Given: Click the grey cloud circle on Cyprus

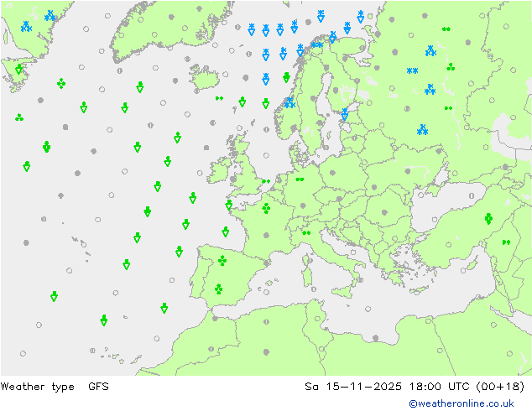Looking at the screenshot, I should pyautogui.click(x=463, y=270).
